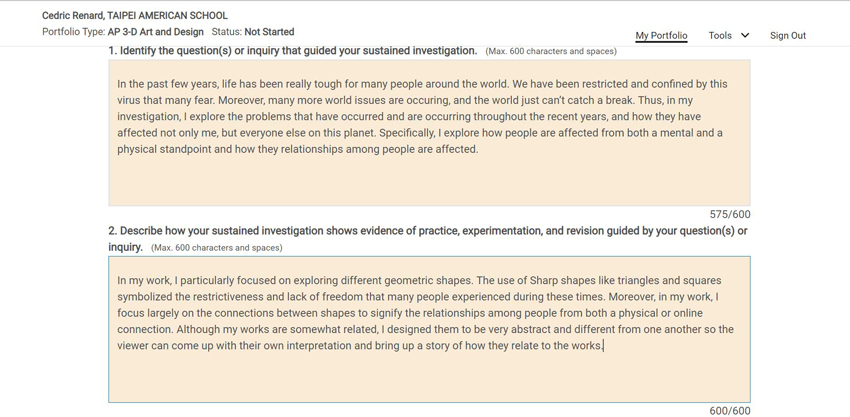Place cursor in question 2 text area
Image resolution: width=850 pixels, height=417 pixels.
pyautogui.click(x=429, y=329)
